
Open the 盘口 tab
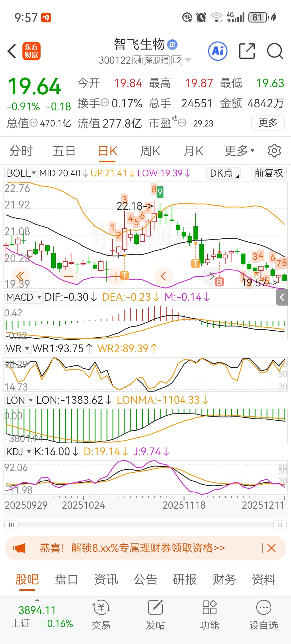tap(67, 579)
